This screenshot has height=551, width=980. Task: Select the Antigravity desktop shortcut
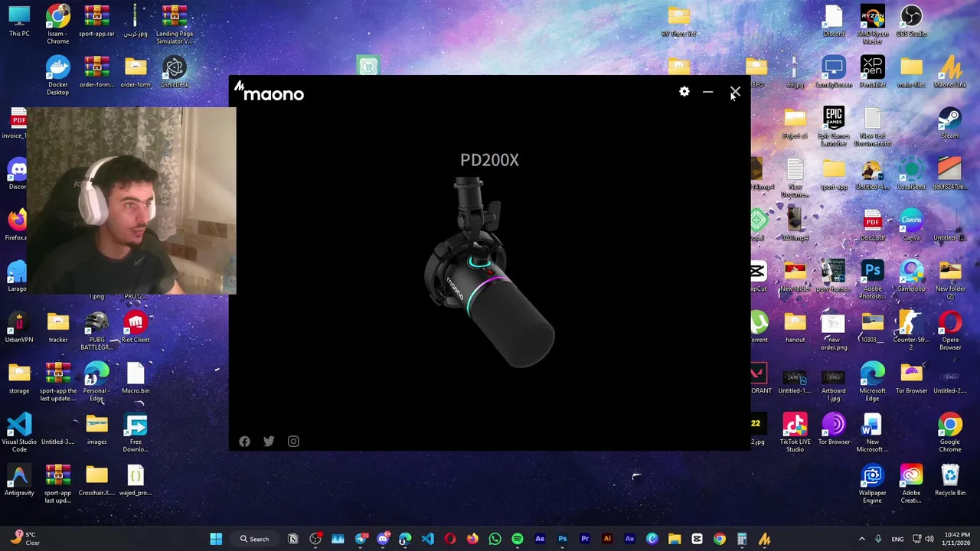click(x=19, y=481)
